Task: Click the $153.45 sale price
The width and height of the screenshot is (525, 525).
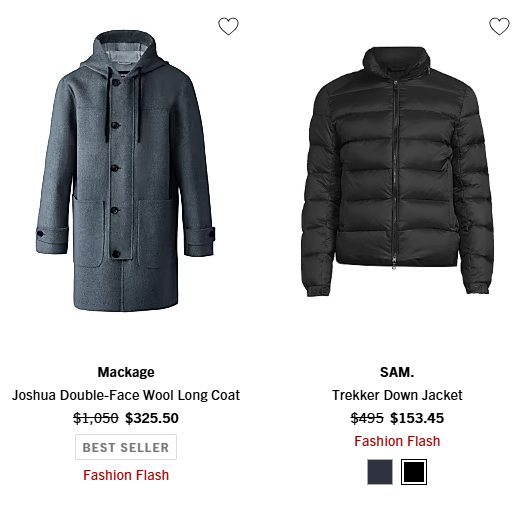Action: pos(417,418)
